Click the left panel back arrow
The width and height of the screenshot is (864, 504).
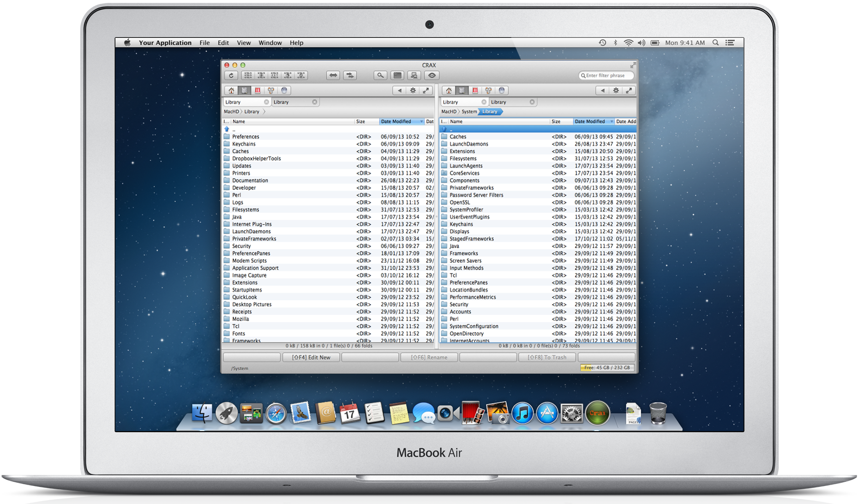pos(400,90)
